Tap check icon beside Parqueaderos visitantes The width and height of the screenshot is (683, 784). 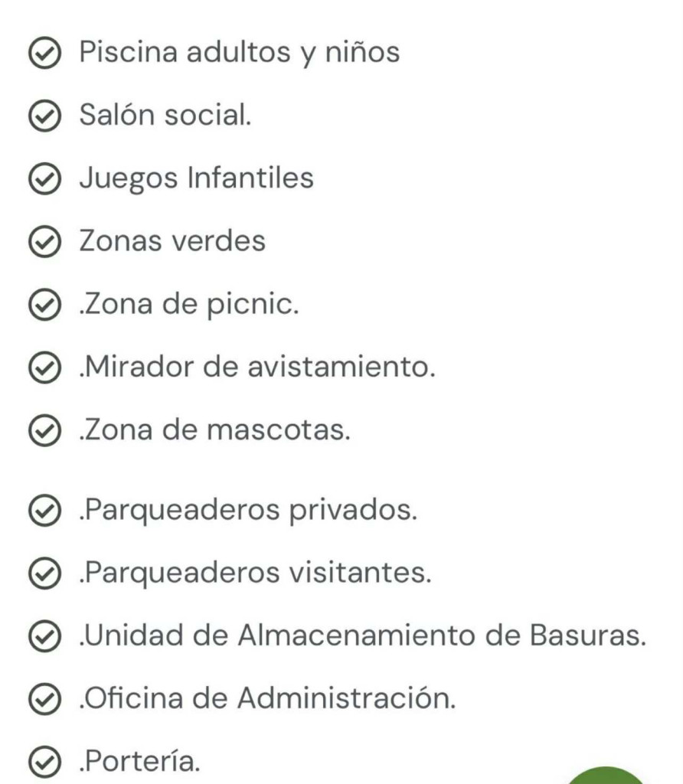[44, 573]
